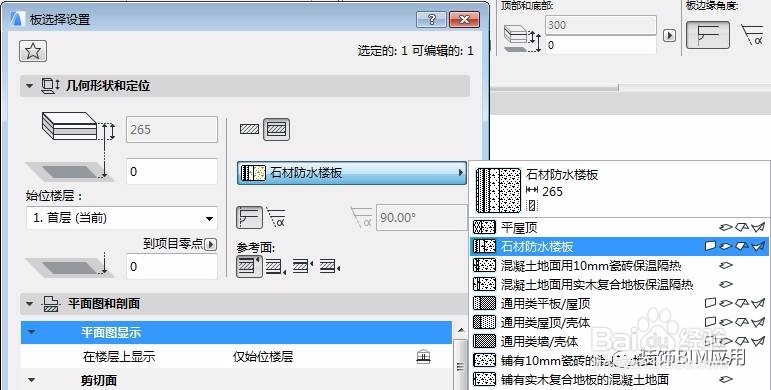This screenshot has height=390, width=771.
Task: Click the composite preview thumbnail in the popup
Action: point(498,190)
